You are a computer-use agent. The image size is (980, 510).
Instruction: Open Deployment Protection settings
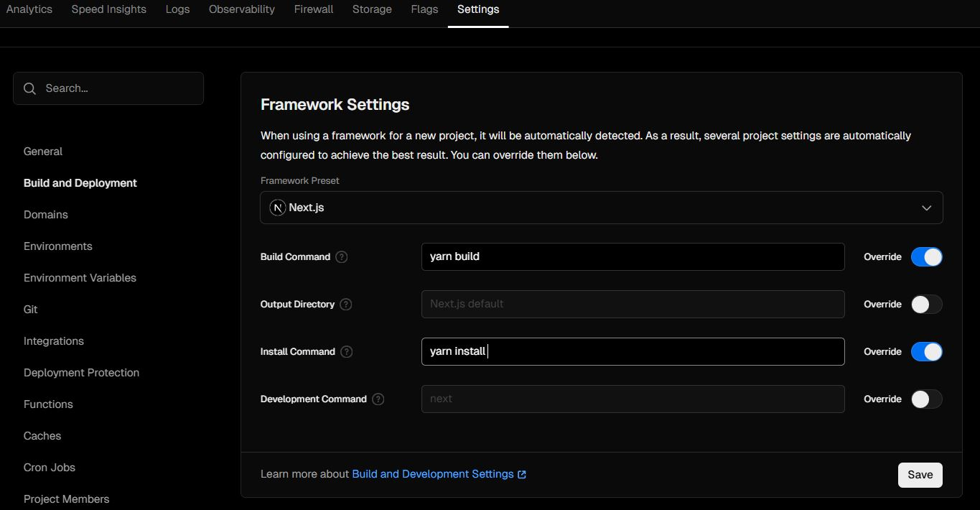[82, 373]
